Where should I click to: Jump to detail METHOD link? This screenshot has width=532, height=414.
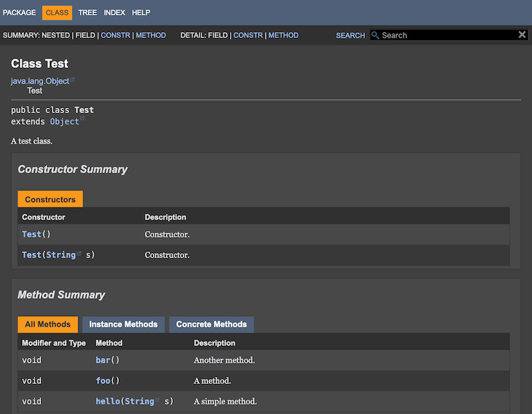(x=284, y=35)
